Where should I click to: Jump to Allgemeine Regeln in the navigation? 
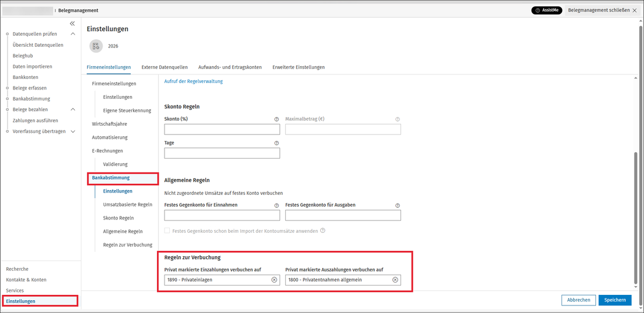(123, 231)
